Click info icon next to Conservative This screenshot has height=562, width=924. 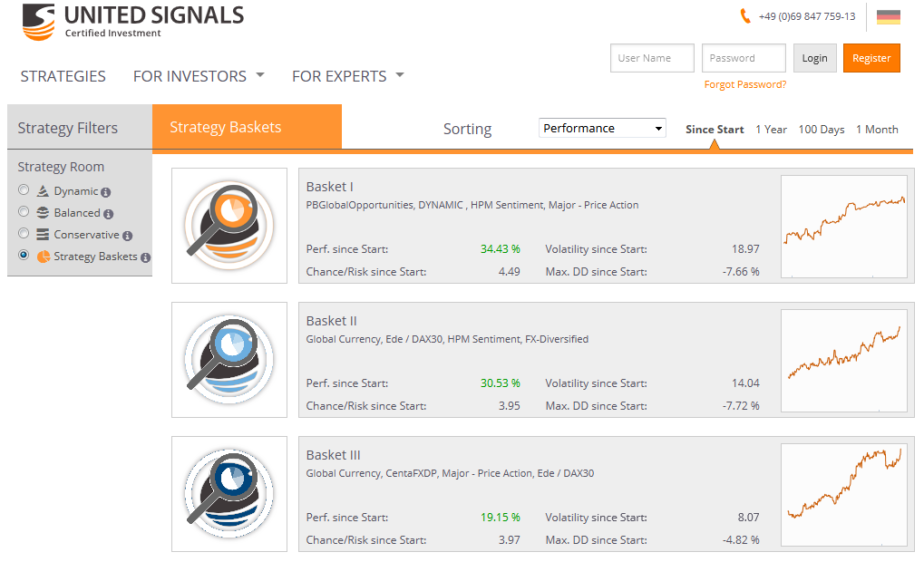pyautogui.click(x=128, y=236)
